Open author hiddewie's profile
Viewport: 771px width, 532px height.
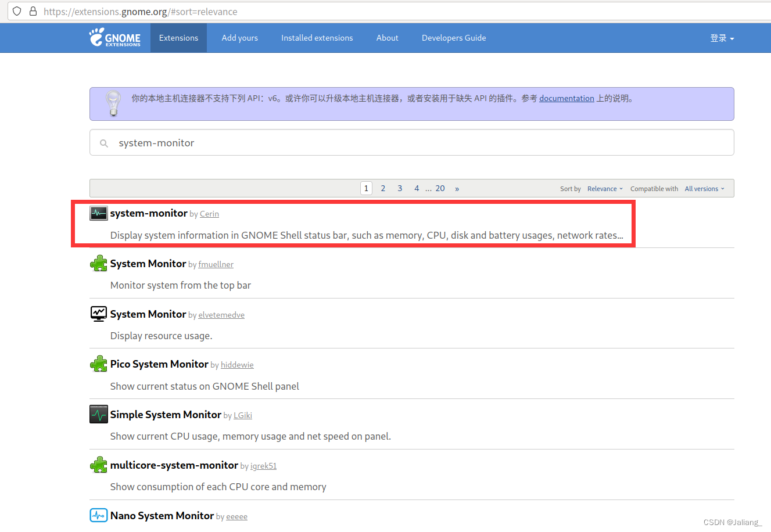237,365
